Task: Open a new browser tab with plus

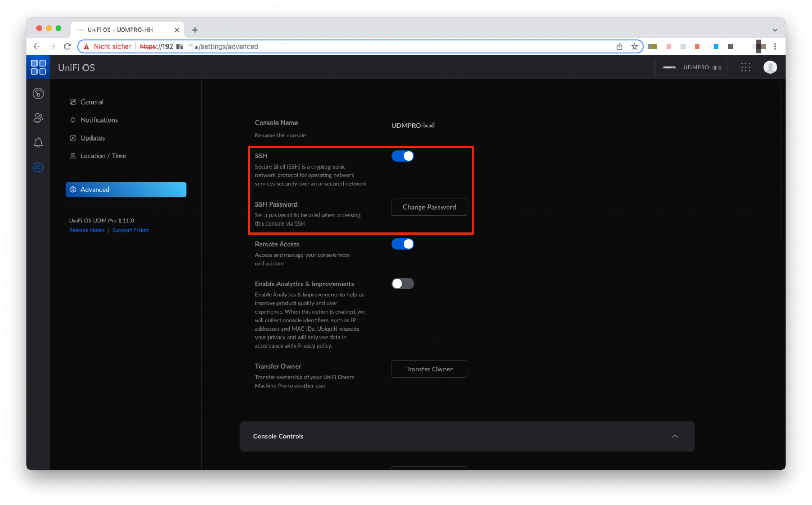Action: click(195, 30)
